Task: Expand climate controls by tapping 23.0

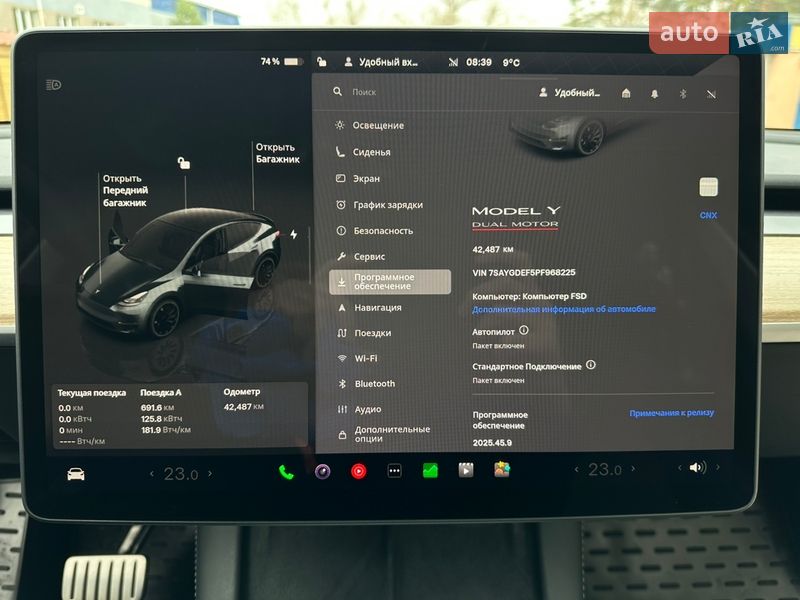Action: [180, 470]
